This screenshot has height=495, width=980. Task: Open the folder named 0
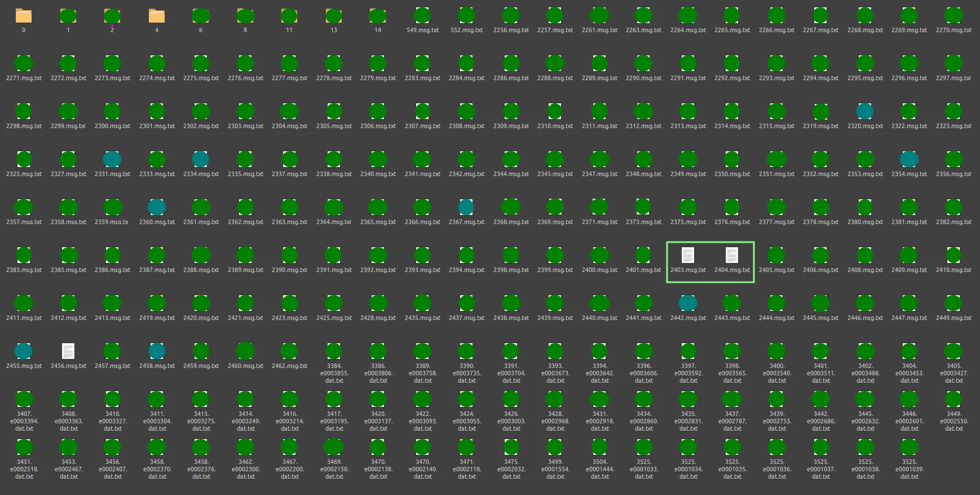24,16
